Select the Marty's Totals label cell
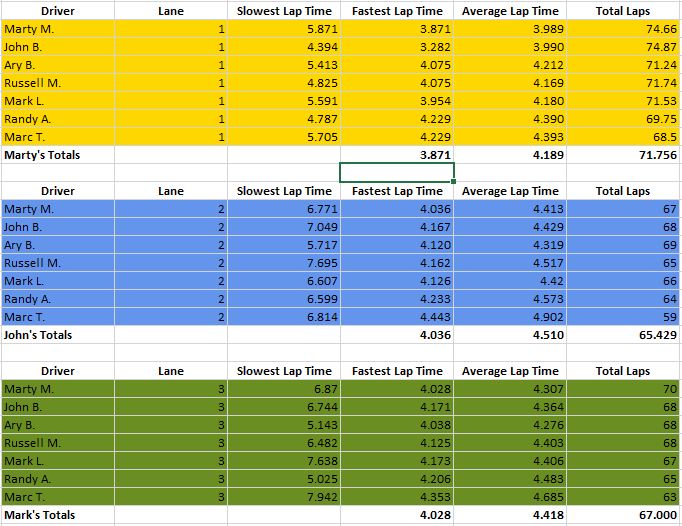The image size is (682, 526). 57,155
